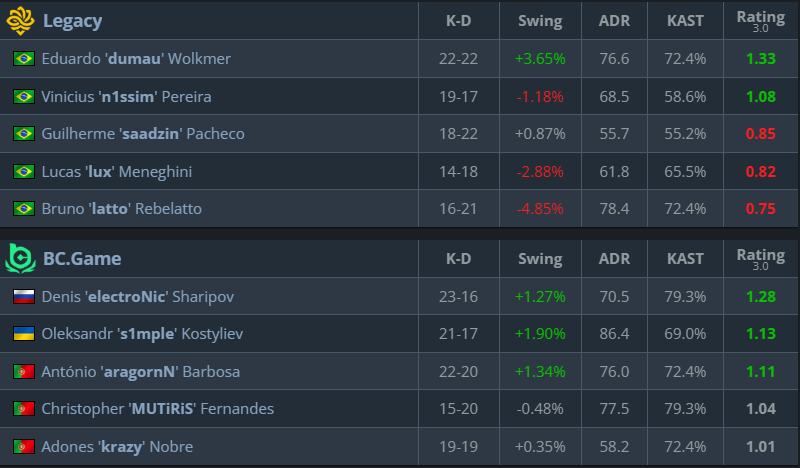Image resolution: width=800 pixels, height=468 pixels.
Task: Click the Russian flag beside electroNic
Action: pyautogui.click(x=23, y=297)
